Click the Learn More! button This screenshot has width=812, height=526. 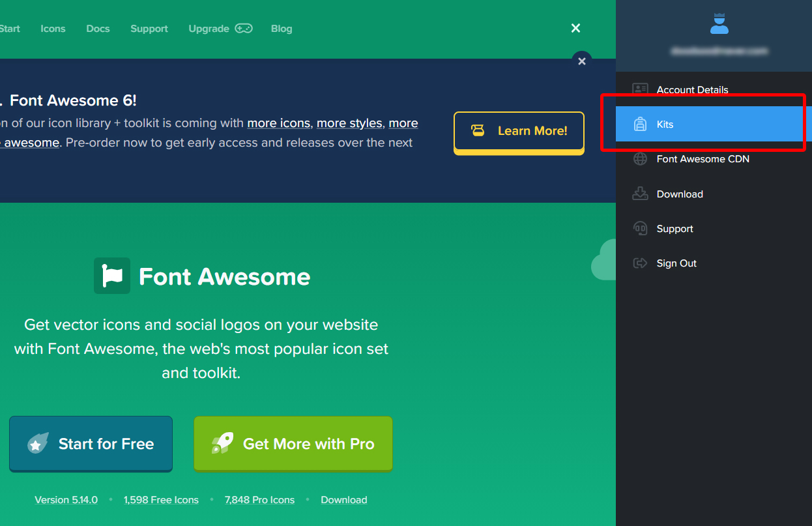tap(519, 132)
